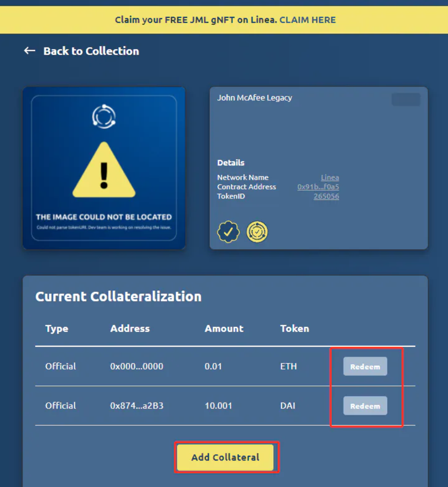Click the amount 0.01
The image size is (448, 487).
pyautogui.click(x=213, y=366)
